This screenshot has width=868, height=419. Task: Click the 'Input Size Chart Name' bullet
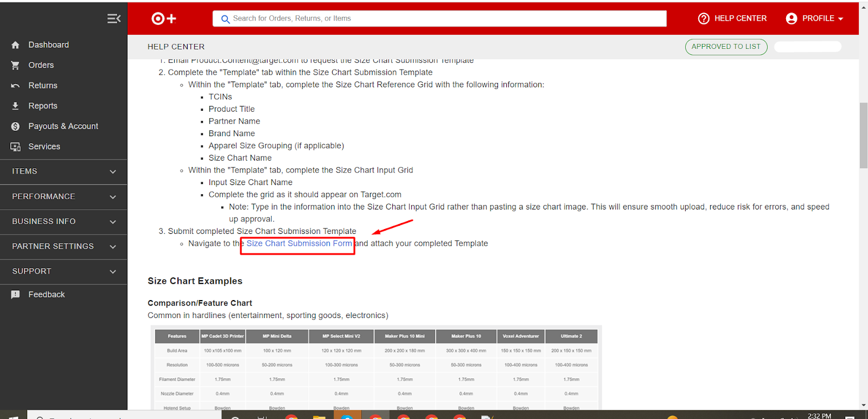(251, 182)
